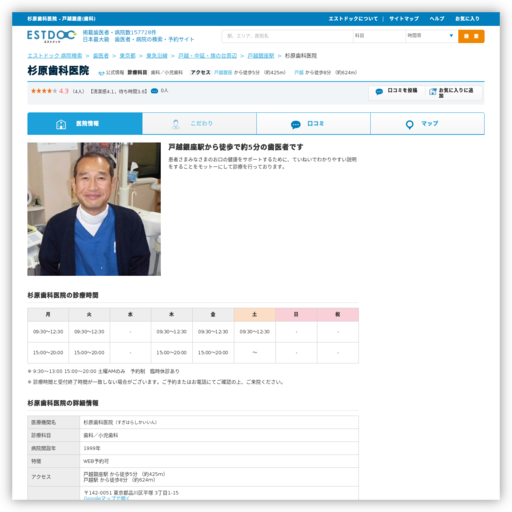This screenshot has width=512, height=512.
Task: Go to 歯医者 breadcrumb
Action: click(x=101, y=56)
